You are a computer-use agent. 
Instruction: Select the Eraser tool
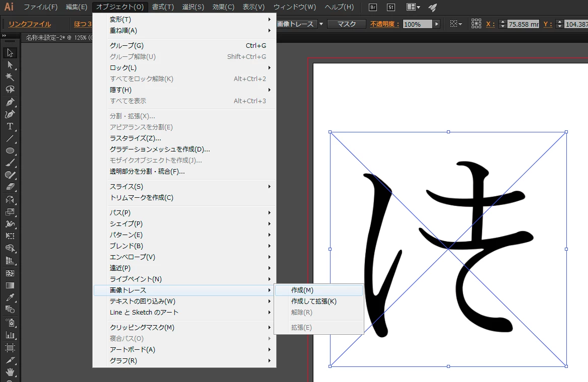(10, 187)
